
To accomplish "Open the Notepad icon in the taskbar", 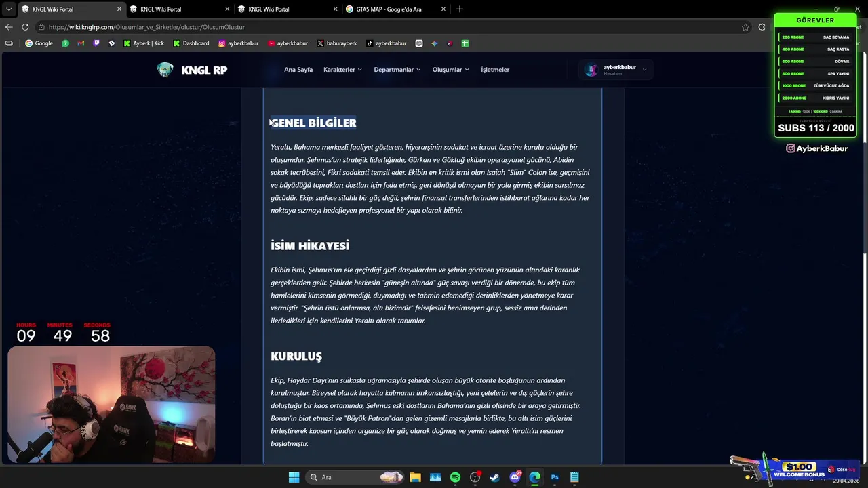I will pyautogui.click(x=574, y=477).
